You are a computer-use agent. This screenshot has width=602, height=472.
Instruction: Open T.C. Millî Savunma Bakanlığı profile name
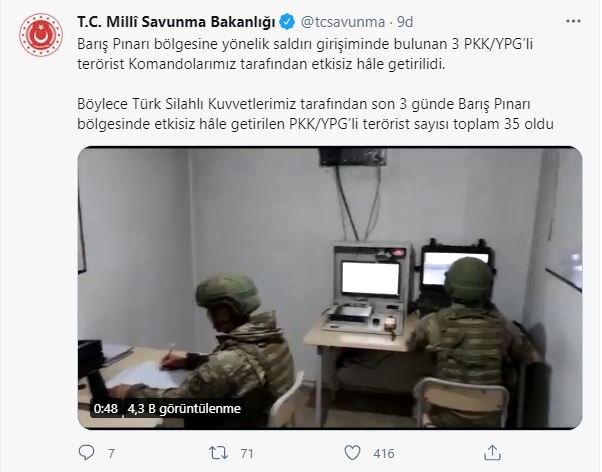pos(176,22)
